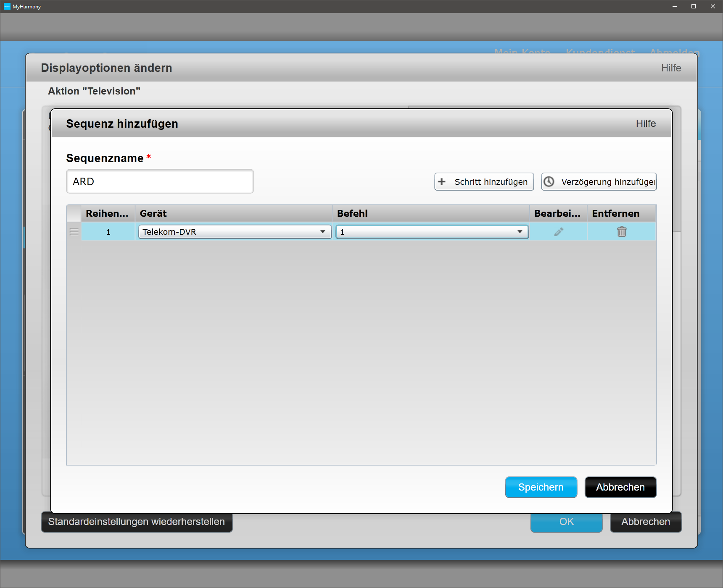Click the plus icon to add a step
Image resolution: width=723 pixels, height=588 pixels.
point(442,182)
